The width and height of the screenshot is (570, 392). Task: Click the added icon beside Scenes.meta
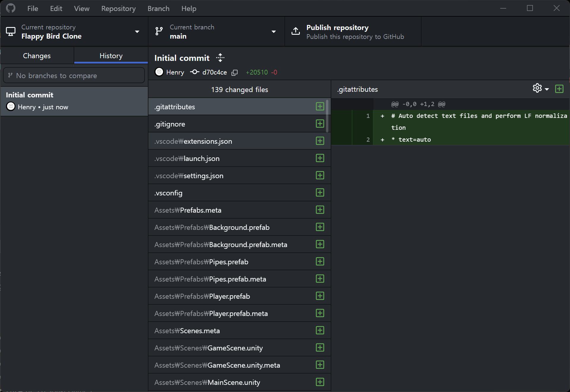[320, 331]
